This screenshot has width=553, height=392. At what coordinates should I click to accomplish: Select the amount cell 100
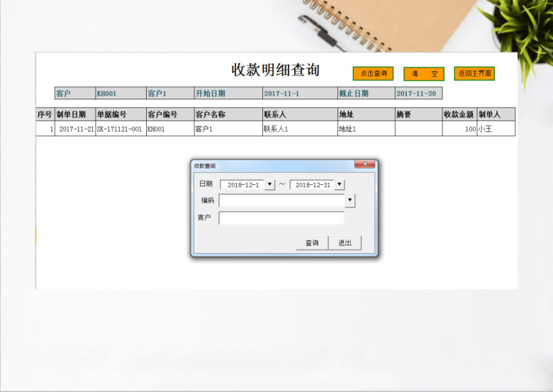pyautogui.click(x=459, y=129)
